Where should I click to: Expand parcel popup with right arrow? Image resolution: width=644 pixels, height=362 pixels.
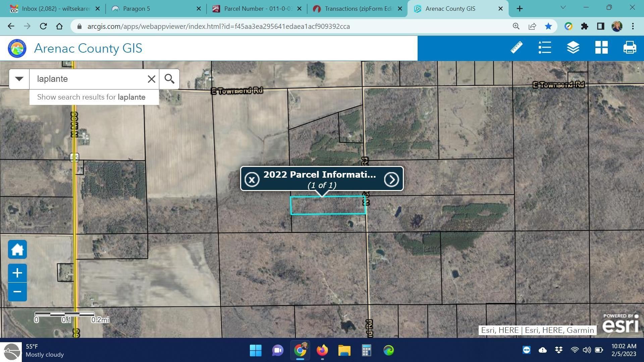[391, 179]
